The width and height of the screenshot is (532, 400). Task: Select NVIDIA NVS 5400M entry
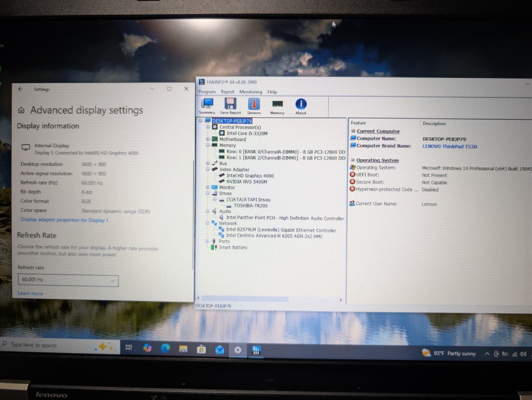point(247,182)
